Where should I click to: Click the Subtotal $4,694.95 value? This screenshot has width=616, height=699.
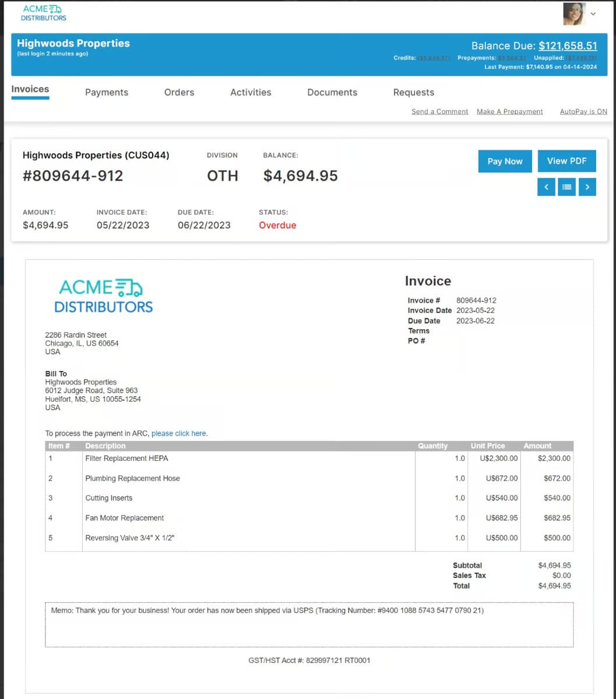pyautogui.click(x=554, y=565)
